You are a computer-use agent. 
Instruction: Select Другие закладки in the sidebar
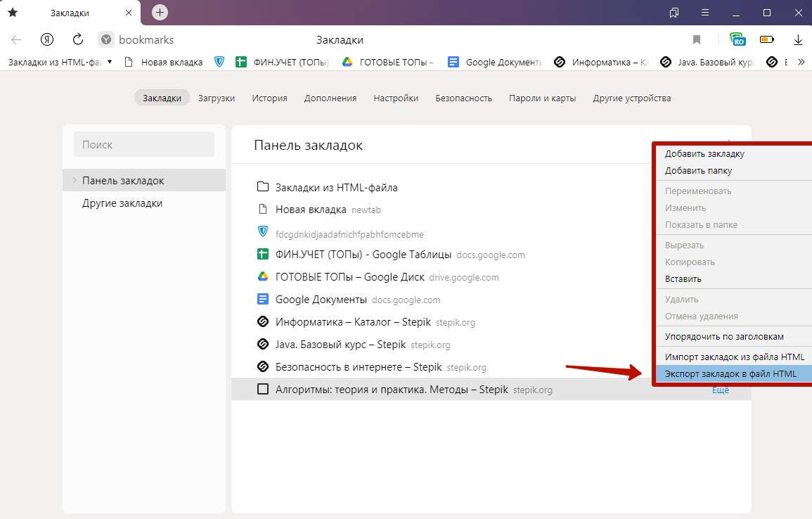[122, 203]
